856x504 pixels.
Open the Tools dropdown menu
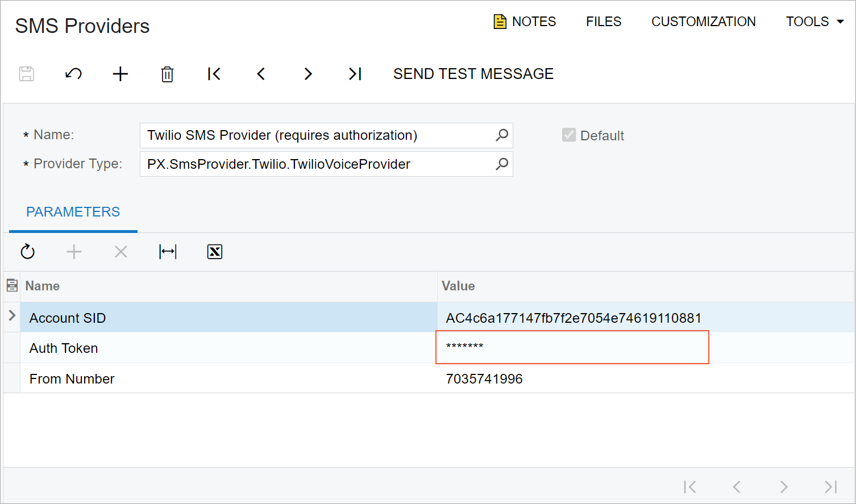tap(815, 22)
